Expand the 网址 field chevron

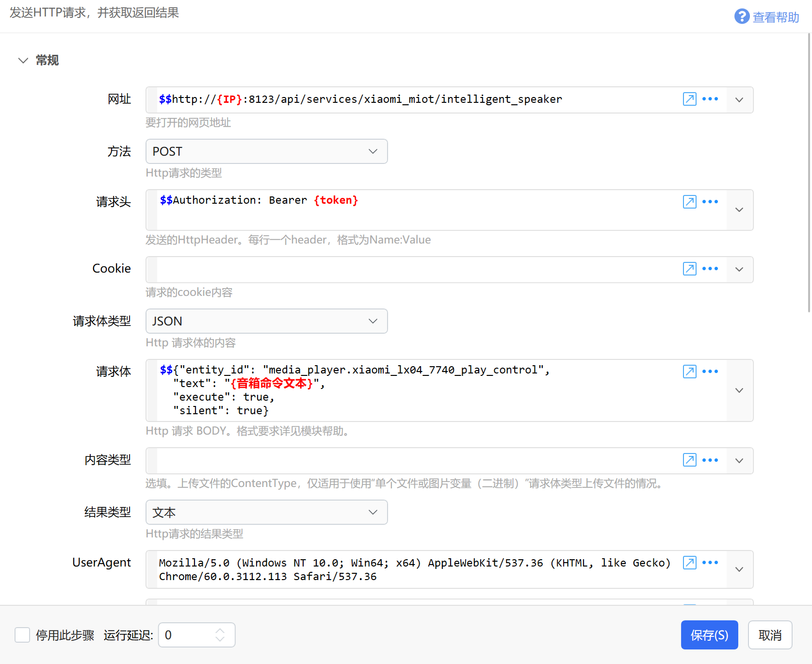pos(739,100)
